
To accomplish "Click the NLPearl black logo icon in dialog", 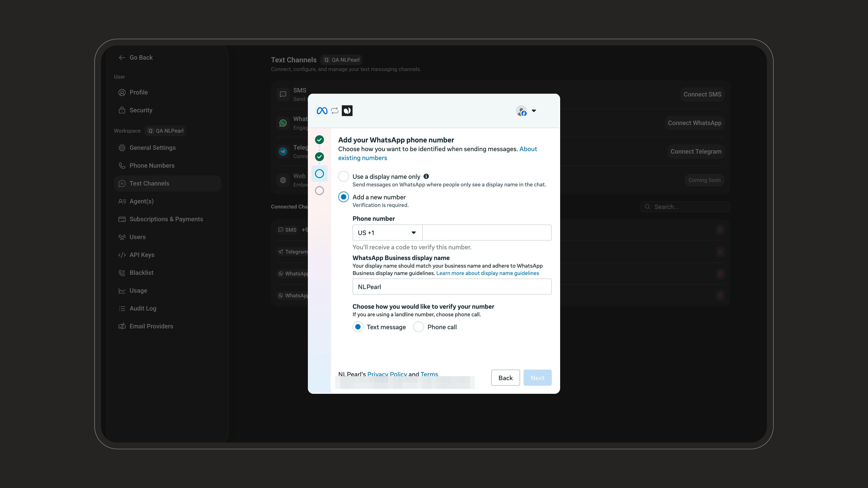I will pos(347,111).
